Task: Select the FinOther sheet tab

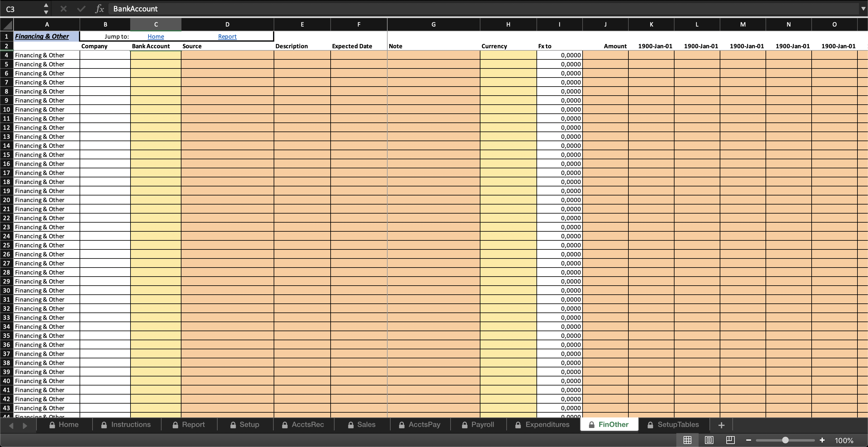Action: (x=609, y=424)
